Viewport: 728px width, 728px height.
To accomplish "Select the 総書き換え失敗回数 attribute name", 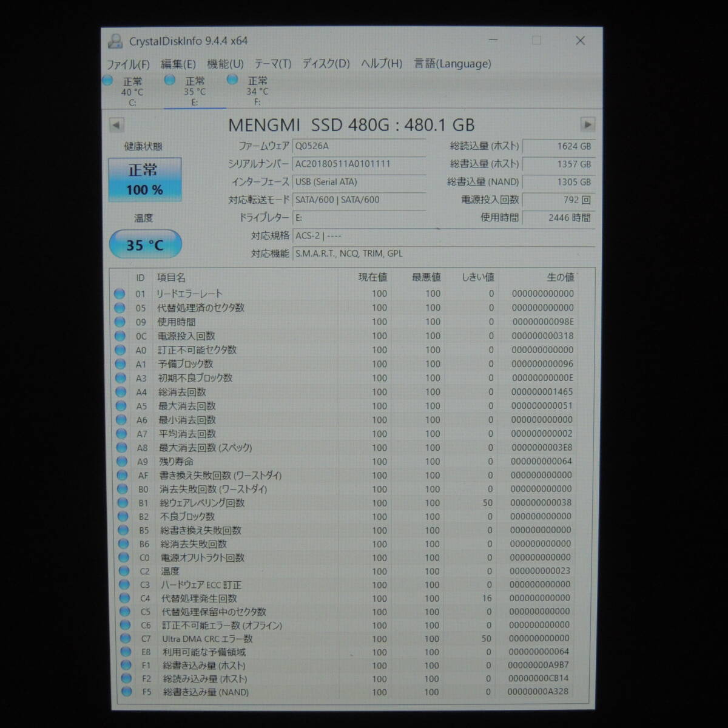I will 200,530.
